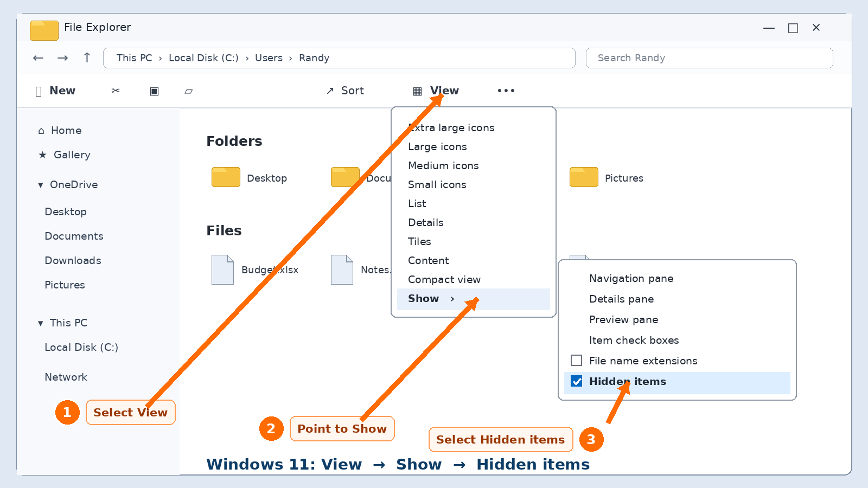
Task: Click the New button
Action: (x=55, y=91)
